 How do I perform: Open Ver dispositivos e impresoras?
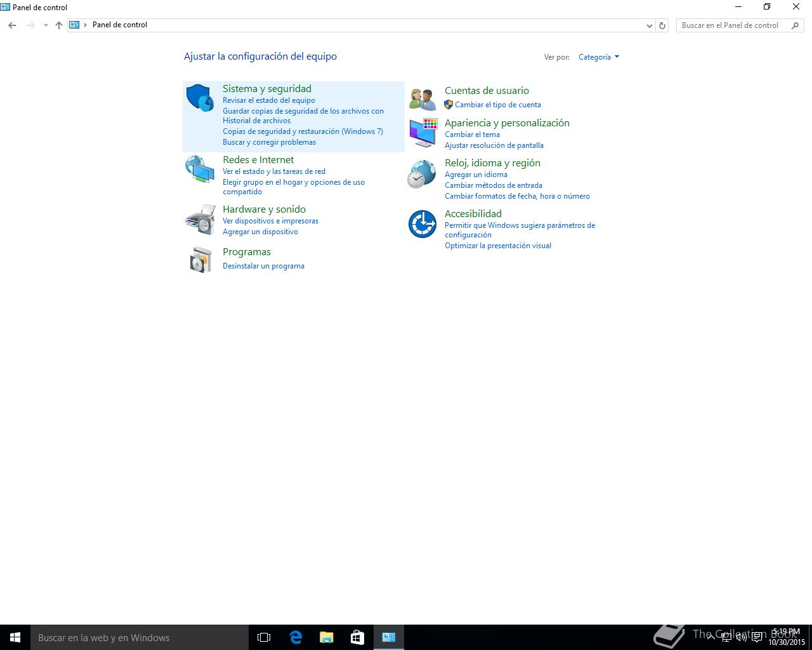point(270,221)
